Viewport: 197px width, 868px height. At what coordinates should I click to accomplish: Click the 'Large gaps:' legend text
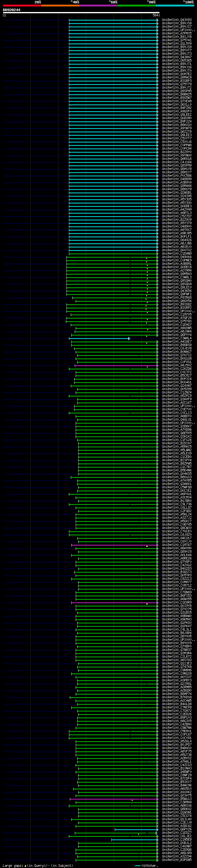(x=13, y=866)
